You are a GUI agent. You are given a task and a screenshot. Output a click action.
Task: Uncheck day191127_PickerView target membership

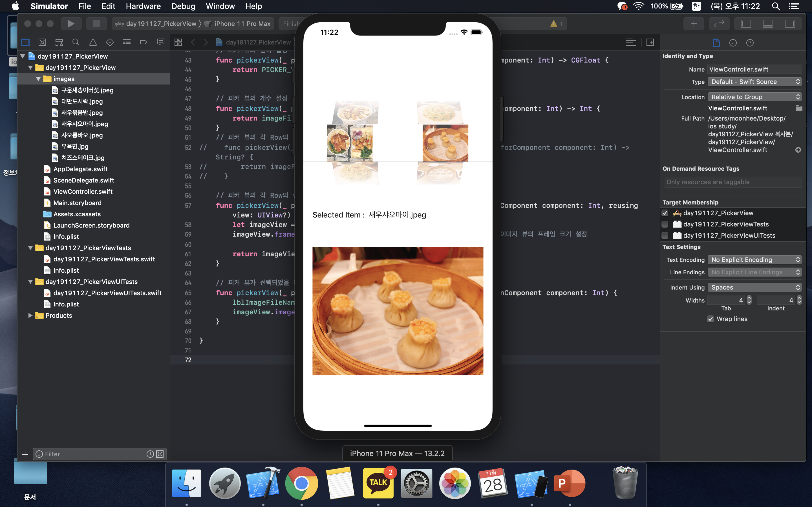pos(665,213)
